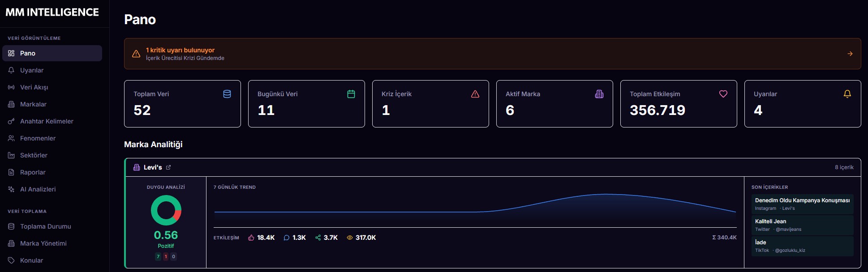
Task: Open 'Denedim Oldu Kampanya Konuşması' content item
Action: point(802,204)
